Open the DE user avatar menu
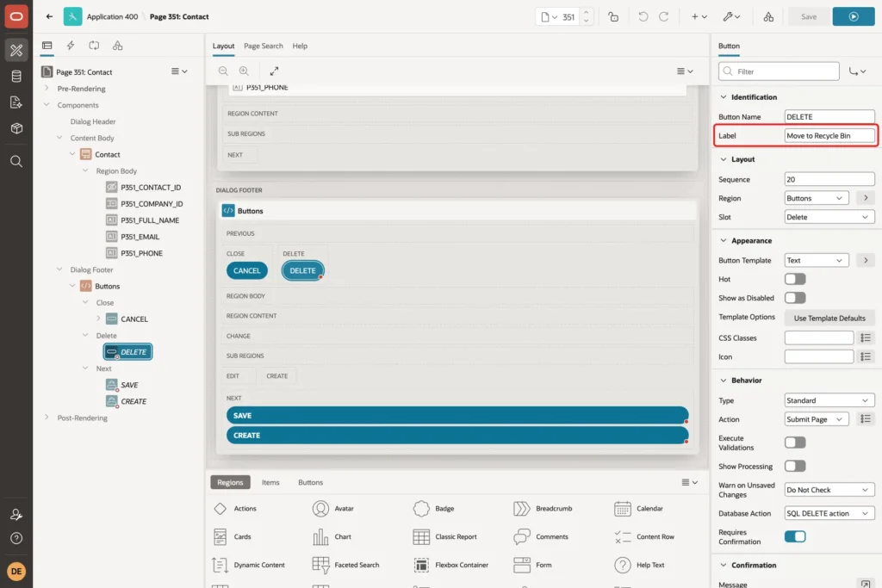Viewport: 882px width, 588px height. coord(16,571)
